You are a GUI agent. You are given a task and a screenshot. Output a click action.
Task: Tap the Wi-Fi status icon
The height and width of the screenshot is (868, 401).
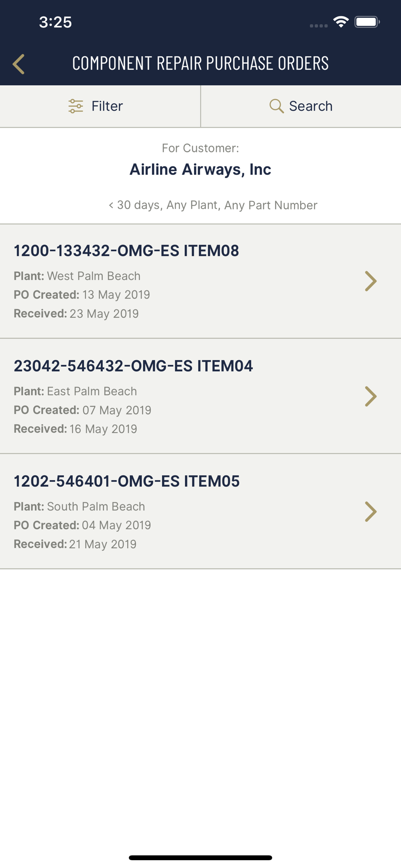[x=341, y=22]
